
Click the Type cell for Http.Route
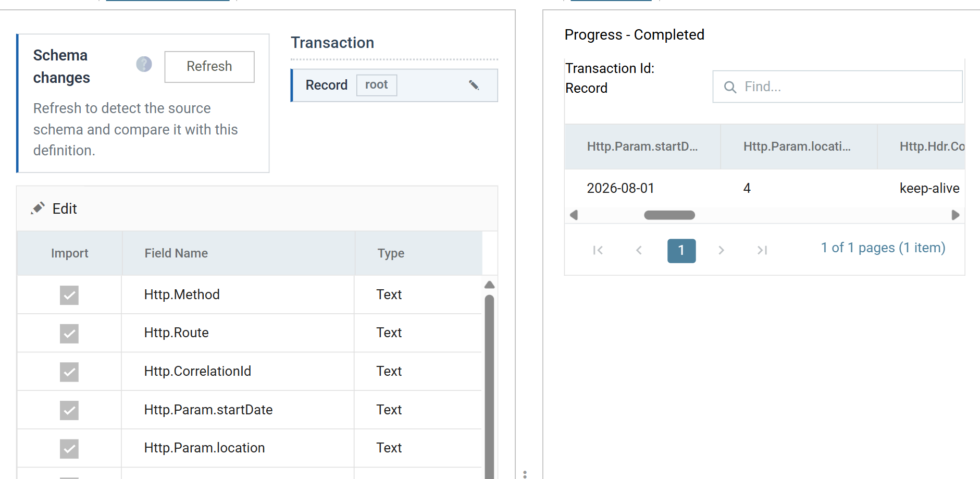point(418,333)
